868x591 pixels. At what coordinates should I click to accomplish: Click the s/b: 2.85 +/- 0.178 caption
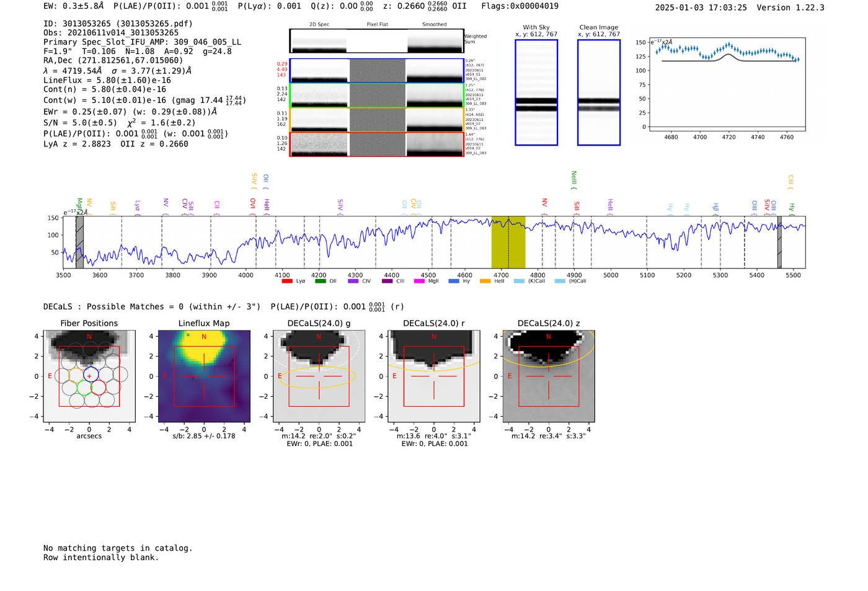(204, 436)
